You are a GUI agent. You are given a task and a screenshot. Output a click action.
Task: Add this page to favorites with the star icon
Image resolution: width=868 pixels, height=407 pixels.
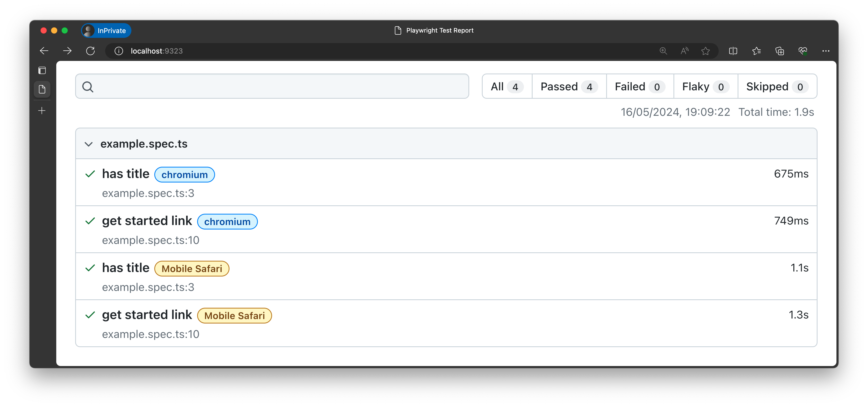(705, 51)
